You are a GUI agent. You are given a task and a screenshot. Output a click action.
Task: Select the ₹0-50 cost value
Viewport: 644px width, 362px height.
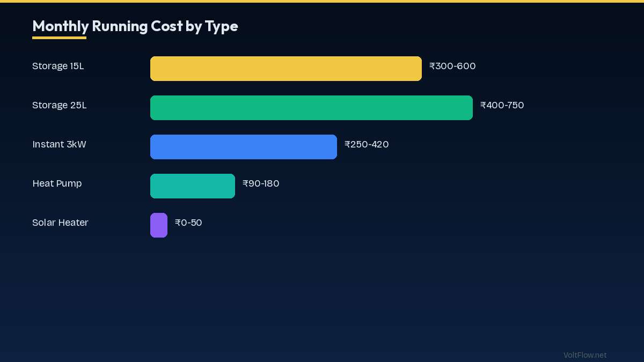click(188, 223)
